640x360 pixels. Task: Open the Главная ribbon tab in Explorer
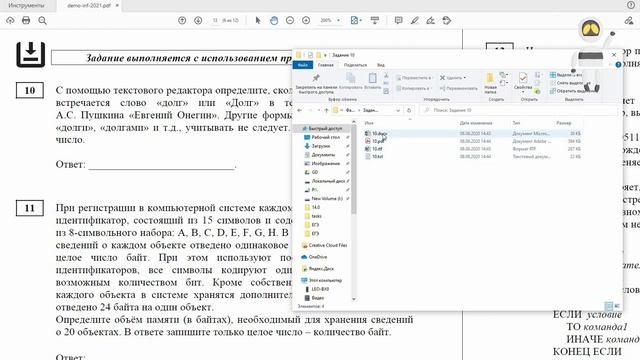(x=326, y=65)
